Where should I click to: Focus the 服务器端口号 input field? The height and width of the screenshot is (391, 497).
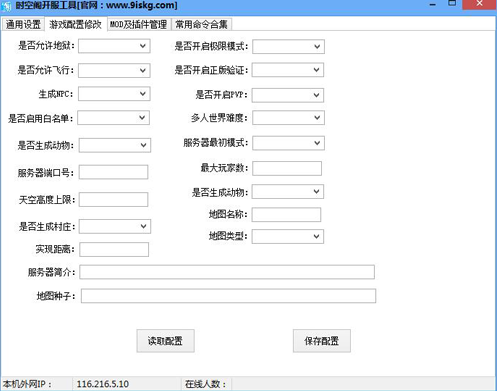(x=114, y=172)
